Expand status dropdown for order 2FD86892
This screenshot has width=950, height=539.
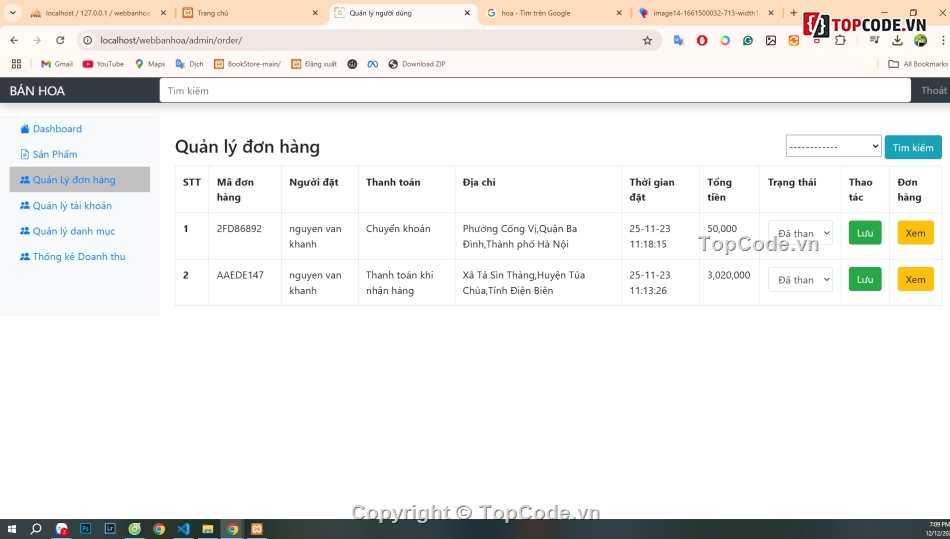coord(800,234)
